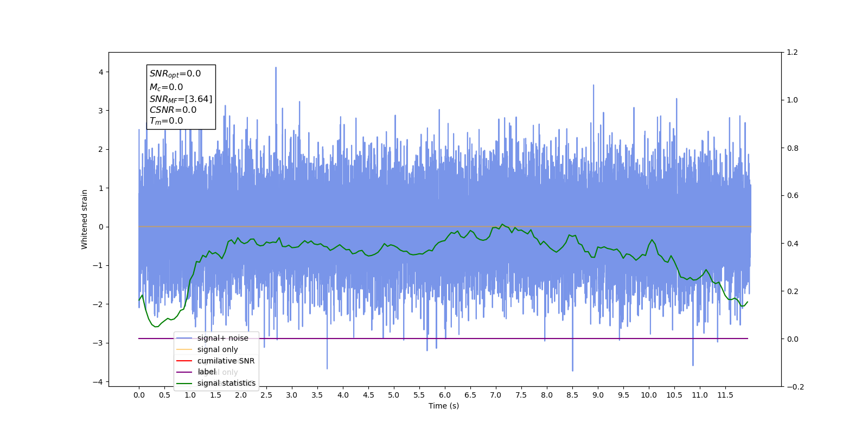Click x-axis tick label 6.0
Image resolution: width=868 pixels, height=434 pixels.
[x=445, y=395]
